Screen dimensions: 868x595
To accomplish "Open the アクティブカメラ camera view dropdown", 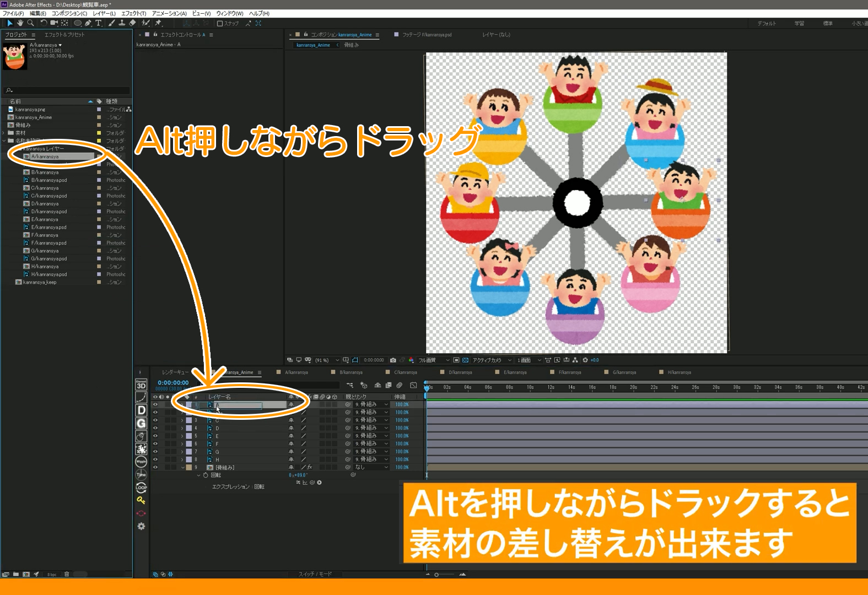I will tap(491, 360).
